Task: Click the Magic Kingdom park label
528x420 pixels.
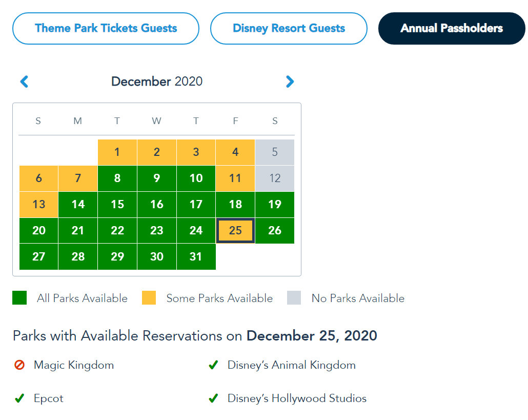Action: 74,365
